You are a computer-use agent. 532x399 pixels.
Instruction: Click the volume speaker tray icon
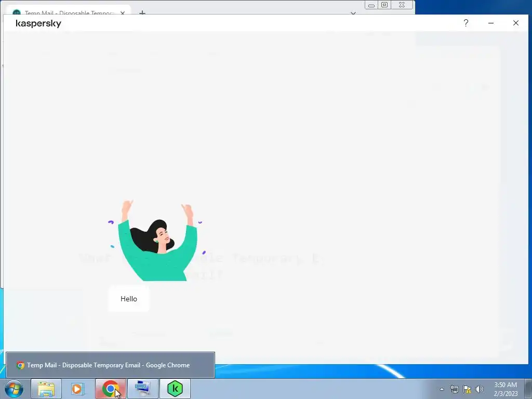480,389
